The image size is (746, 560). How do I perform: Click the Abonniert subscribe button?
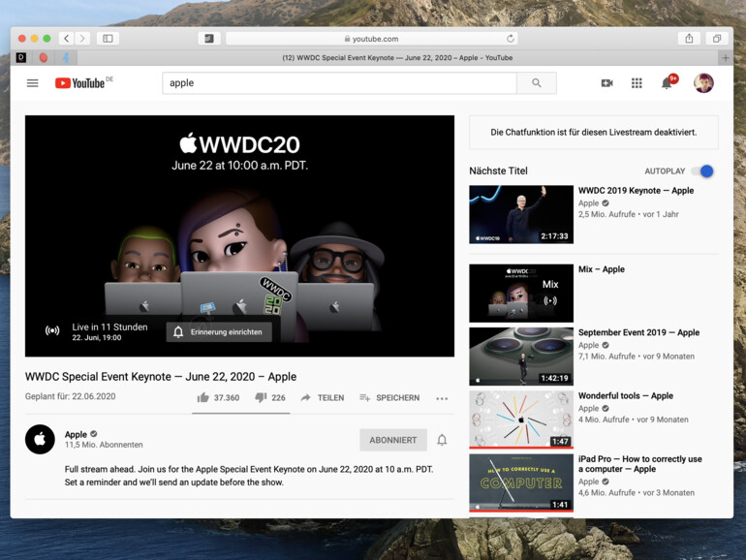392,440
